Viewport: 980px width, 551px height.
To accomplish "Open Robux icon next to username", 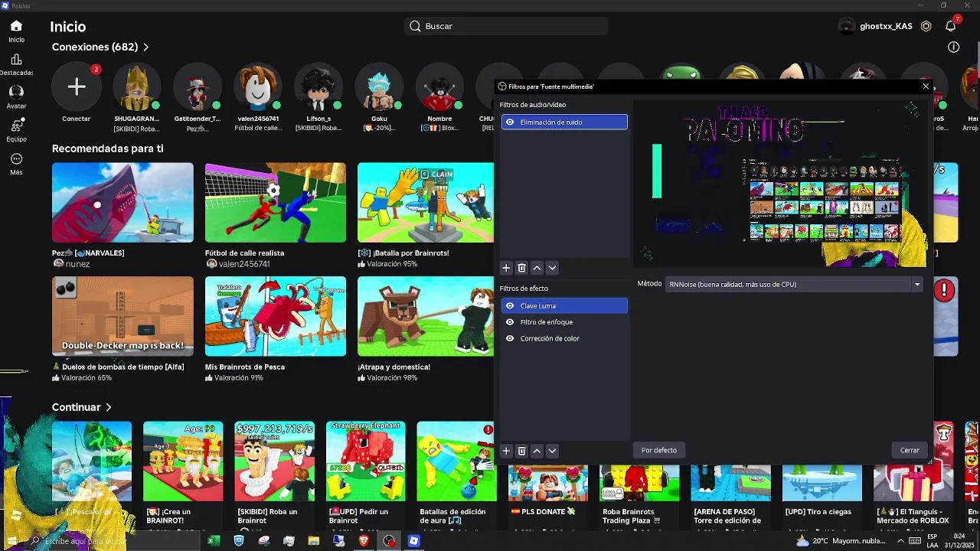I will tap(926, 26).
